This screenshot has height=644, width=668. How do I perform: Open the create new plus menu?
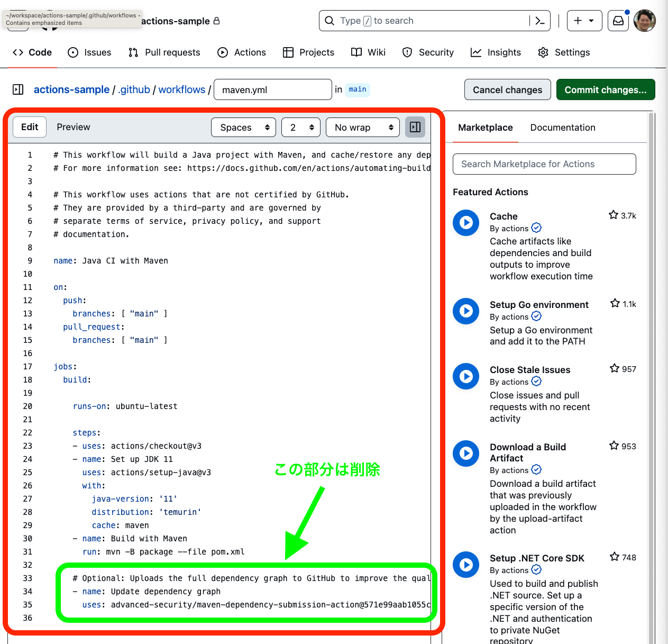(x=584, y=21)
